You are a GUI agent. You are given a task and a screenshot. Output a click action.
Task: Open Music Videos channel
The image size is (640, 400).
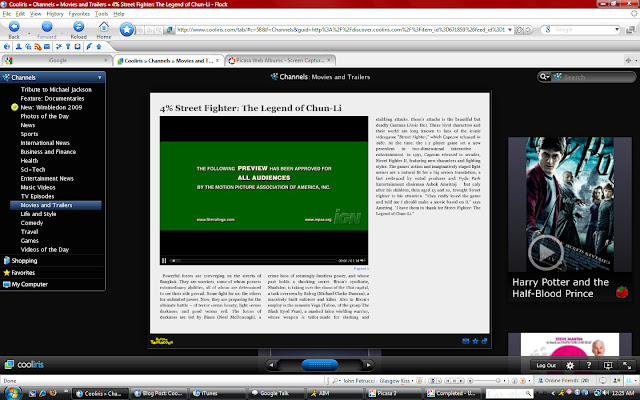(38, 187)
